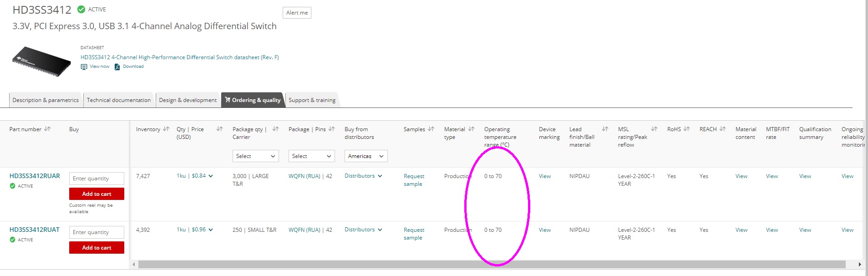Click the chip product image thumbnail
Screen dimensions: 868x276
[x=41, y=61]
